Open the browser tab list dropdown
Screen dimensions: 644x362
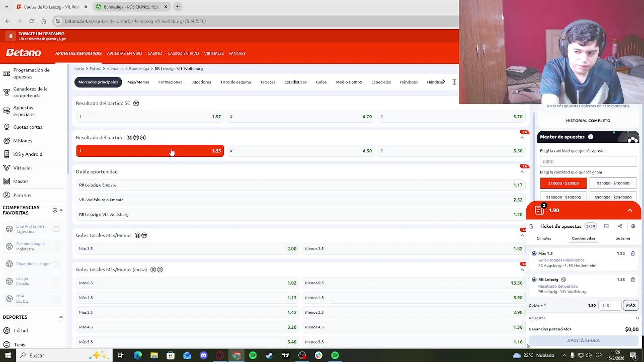pyautogui.click(x=7, y=7)
